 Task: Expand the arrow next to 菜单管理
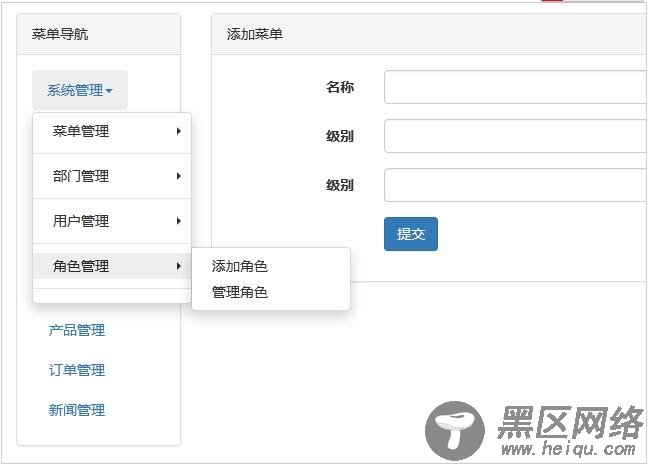pos(179,132)
